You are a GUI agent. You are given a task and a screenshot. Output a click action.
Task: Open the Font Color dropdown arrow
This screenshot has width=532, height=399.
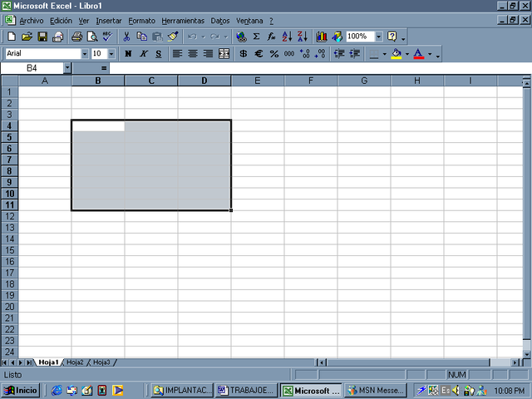pyautogui.click(x=430, y=53)
